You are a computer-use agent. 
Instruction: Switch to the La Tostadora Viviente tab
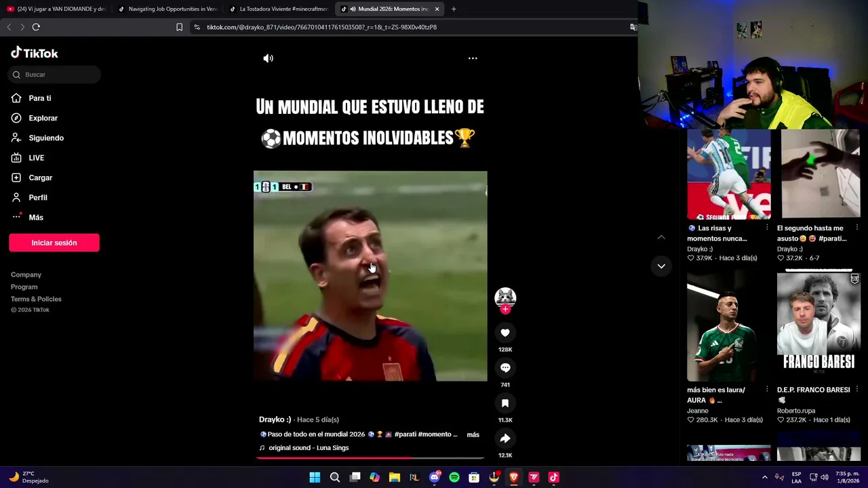tap(279, 9)
